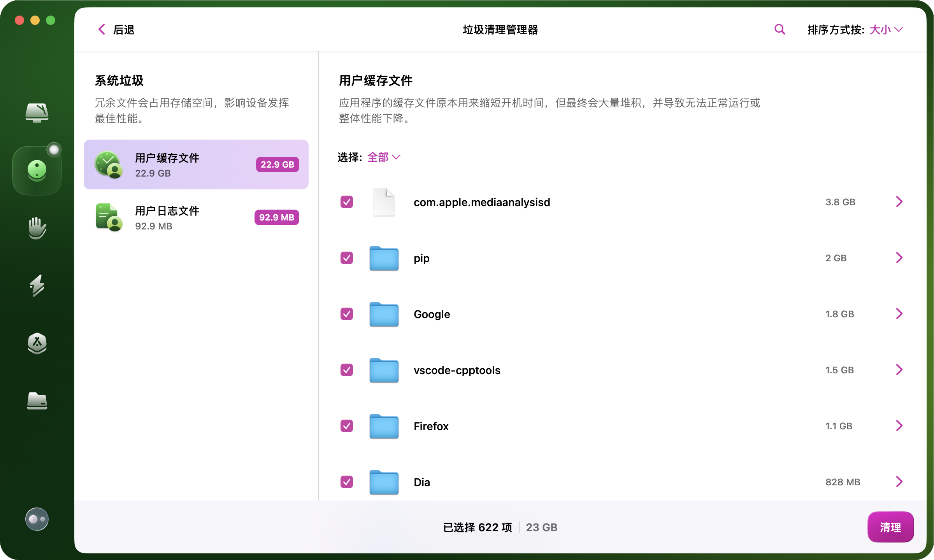Click the 清理 button
This screenshot has height=560, width=934.
click(x=890, y=527)
